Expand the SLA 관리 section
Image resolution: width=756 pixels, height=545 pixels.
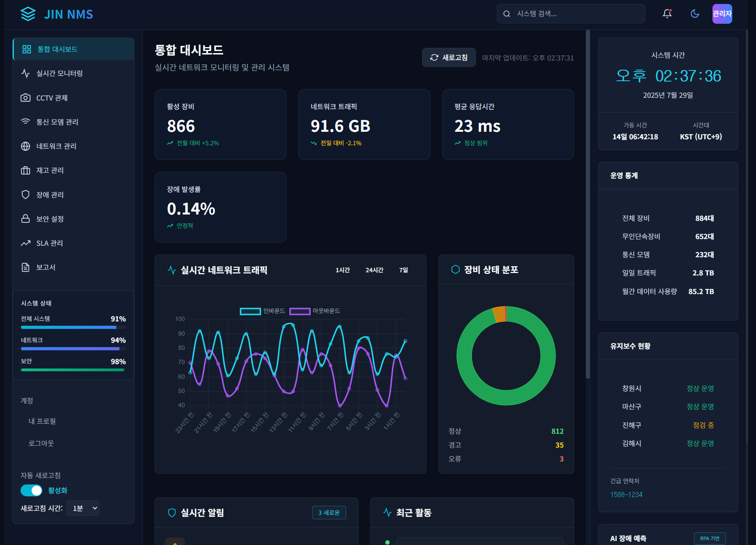point(49,243)
